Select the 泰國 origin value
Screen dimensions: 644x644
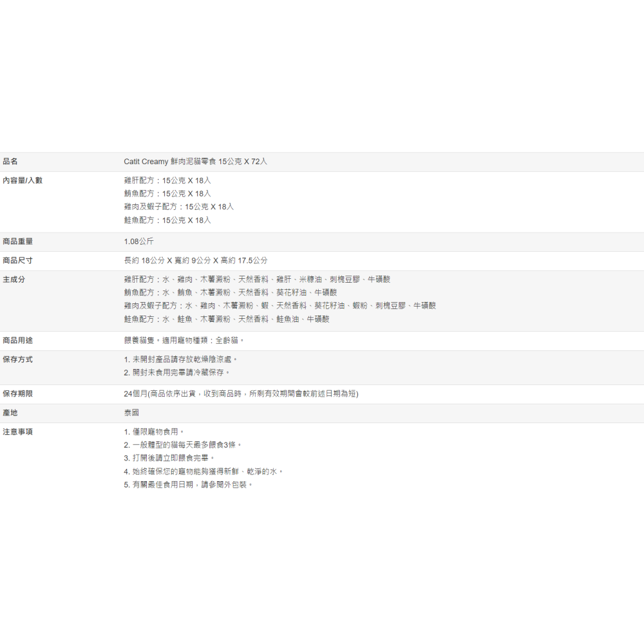pyautogui.click(x=131, y=413)
